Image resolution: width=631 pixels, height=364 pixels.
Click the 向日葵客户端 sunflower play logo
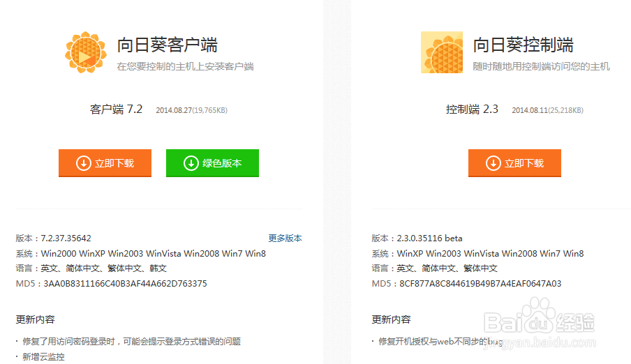pos(86,52)
